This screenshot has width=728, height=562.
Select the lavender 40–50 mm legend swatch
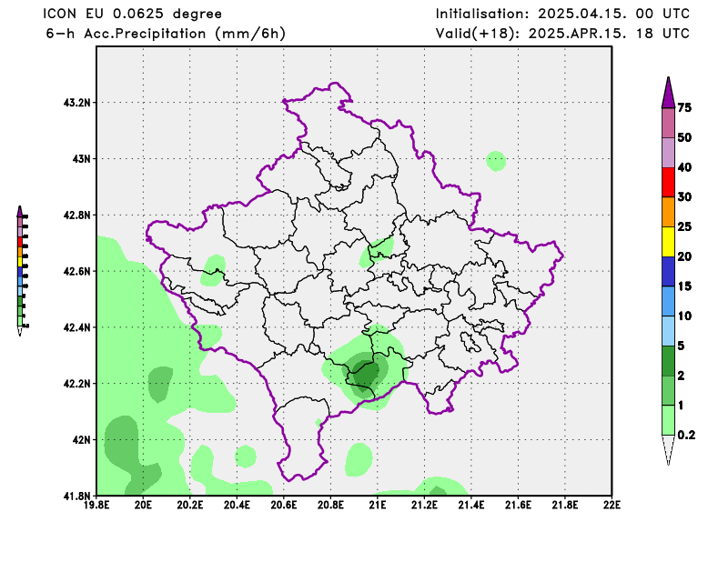click(x=668, y=153)
